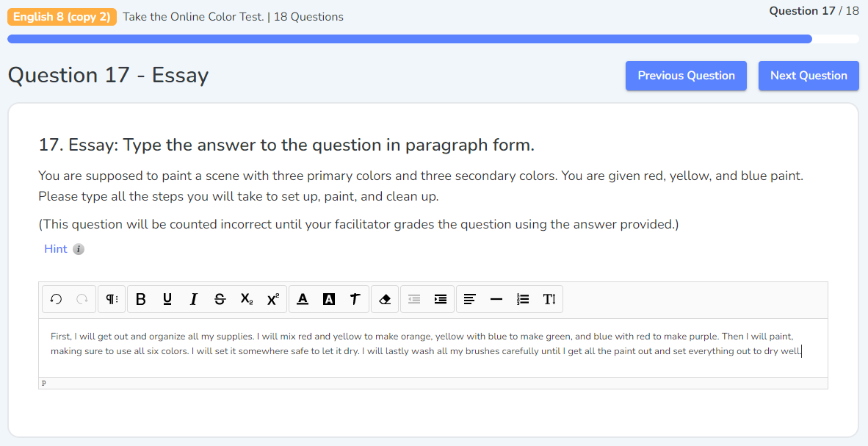The height and width of the screenshot is (446, 868).
Task: Go to the Next Question
Action: click(809, 76)
